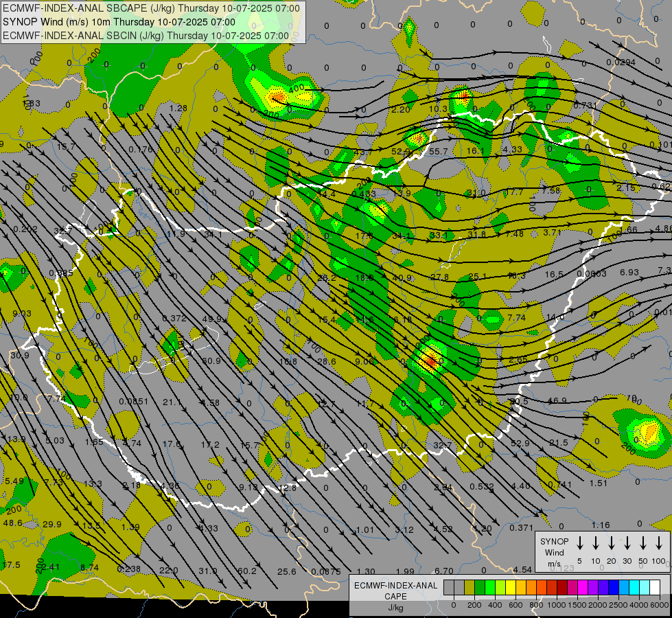This screenshot has height=618, width=672.
Task: Pick the olive swatch in CAPE legend
Action: click(470, 587)
